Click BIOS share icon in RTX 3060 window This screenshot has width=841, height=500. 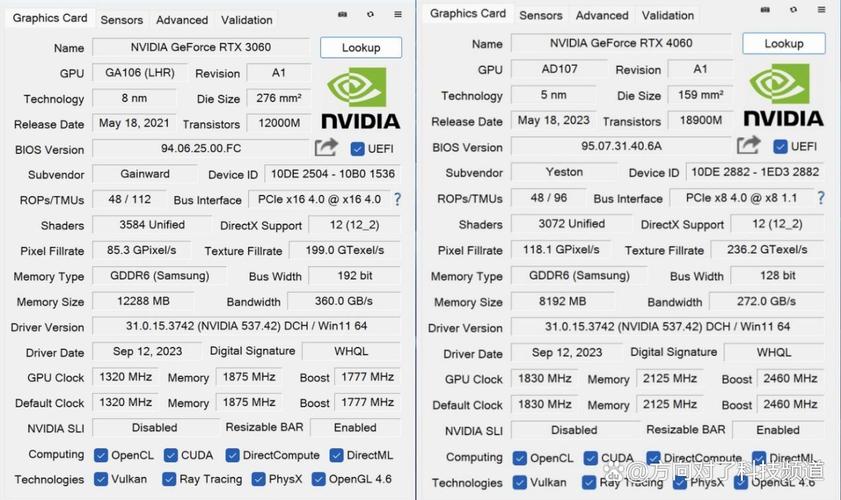(x=326, y=148)
